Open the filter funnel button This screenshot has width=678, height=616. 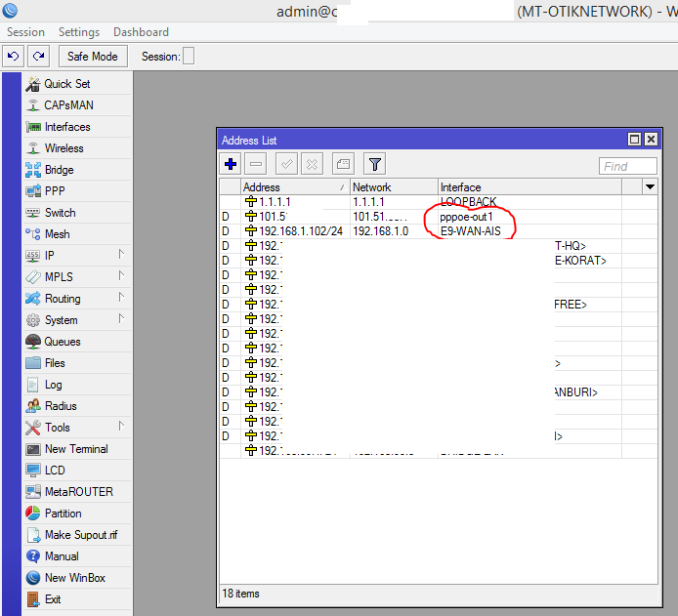pos(375,164)
